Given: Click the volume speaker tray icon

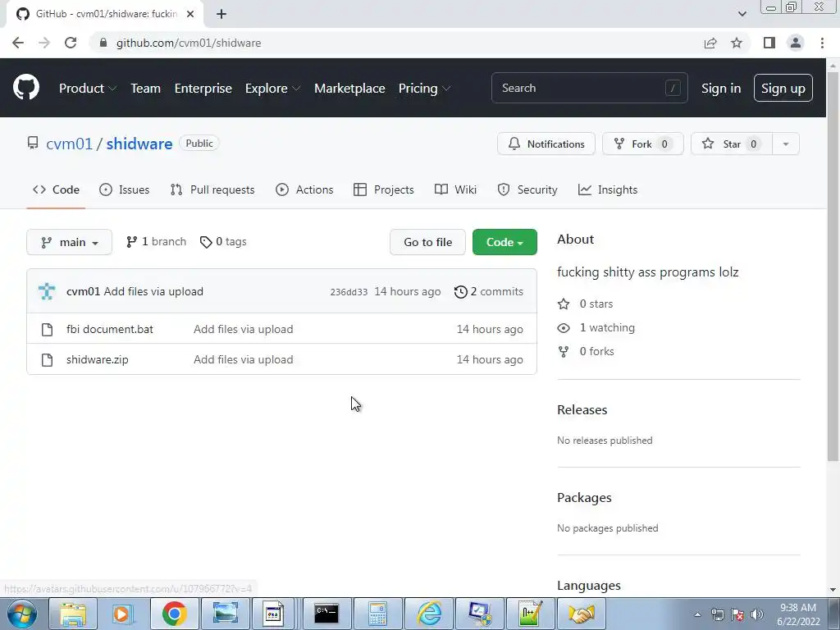Looking at the screenshot, I should [x=757, y=614].
